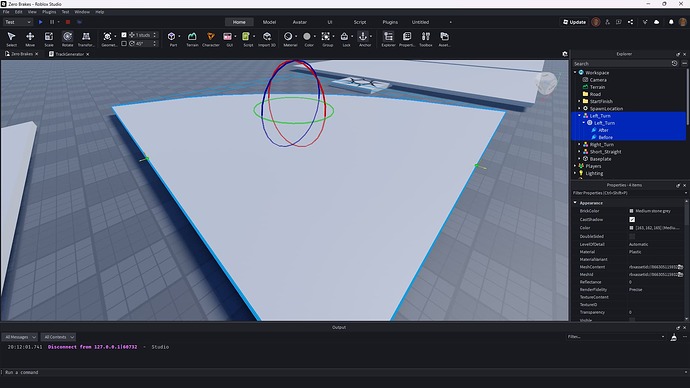This screenshot has height=388, width=690.
Task: Activate the Rotate tool
Action: [x=67, y=39]
